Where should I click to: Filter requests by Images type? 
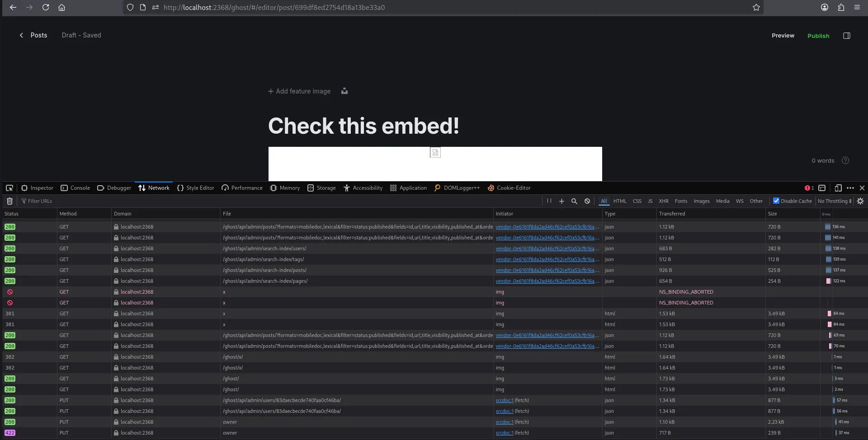(x=701, y=201)
